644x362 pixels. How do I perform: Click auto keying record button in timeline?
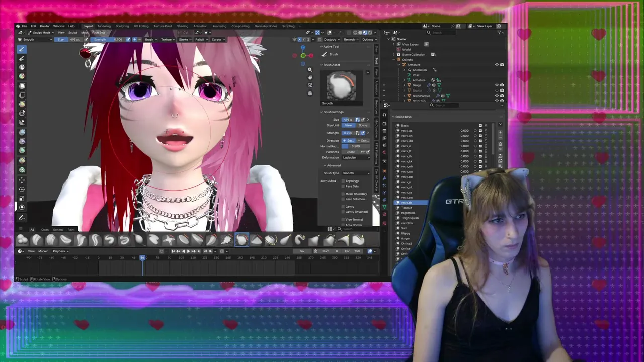pyautogui.click(x=162, y=251)
